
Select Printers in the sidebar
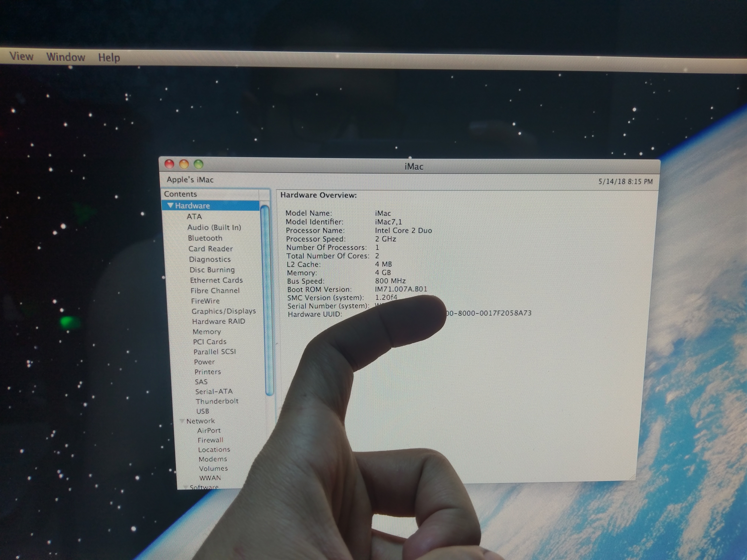(207, 372)
